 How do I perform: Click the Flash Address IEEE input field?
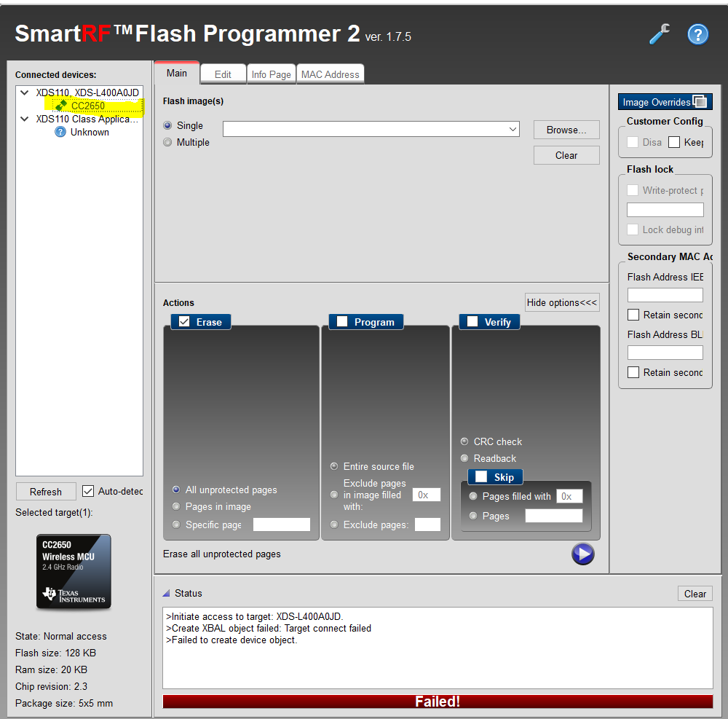point(665,295)
